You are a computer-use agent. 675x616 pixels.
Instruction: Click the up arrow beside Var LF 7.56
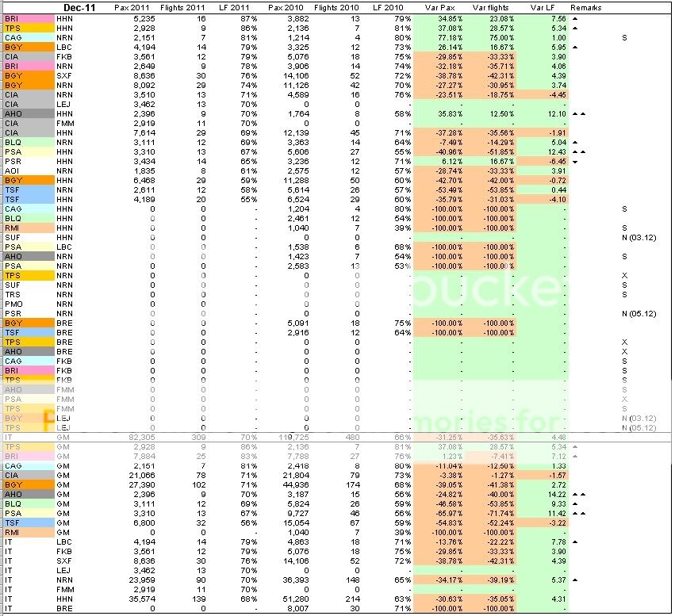575,17
